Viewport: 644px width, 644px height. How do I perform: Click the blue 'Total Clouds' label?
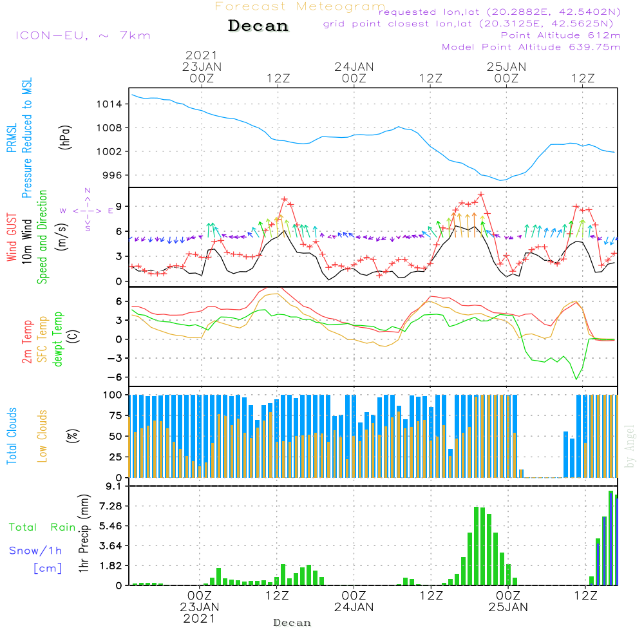tap(12, 436)
